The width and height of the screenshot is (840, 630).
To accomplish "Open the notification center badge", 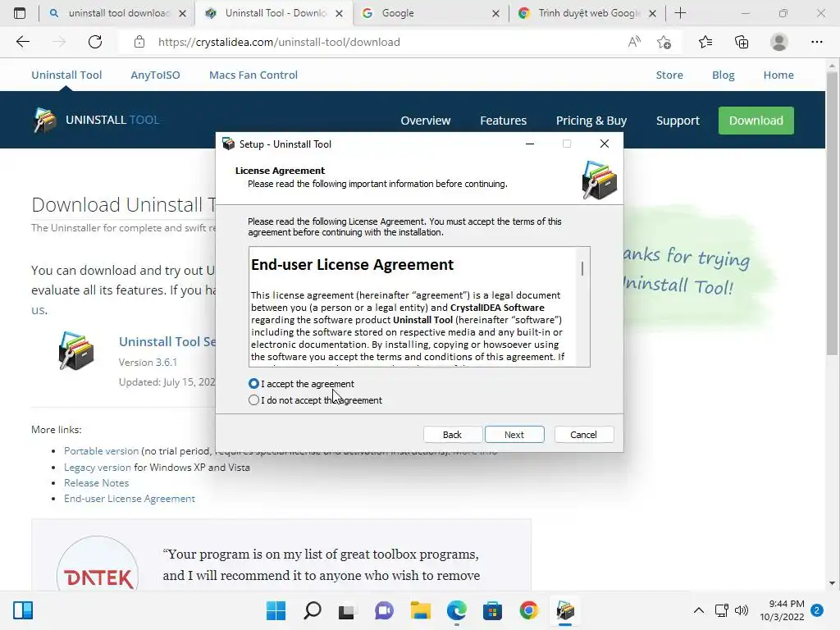I will [x=817, y=610].
